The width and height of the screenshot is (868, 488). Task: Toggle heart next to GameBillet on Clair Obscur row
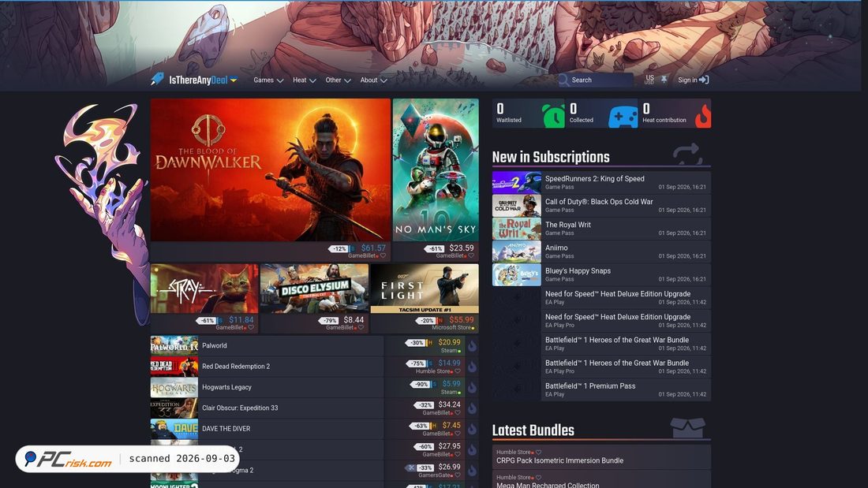457,413
